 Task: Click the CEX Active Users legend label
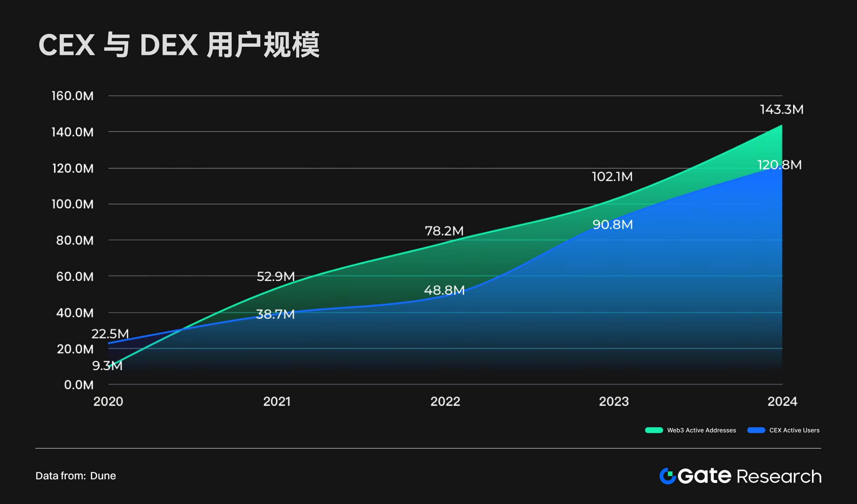click(x=794, y=430)
